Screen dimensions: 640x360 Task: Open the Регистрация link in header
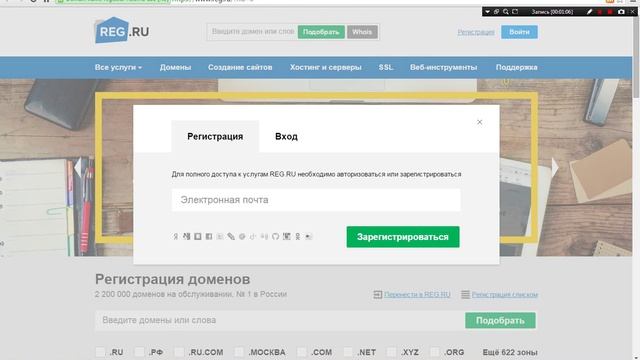pyautogui.click(x=476, y=32)
